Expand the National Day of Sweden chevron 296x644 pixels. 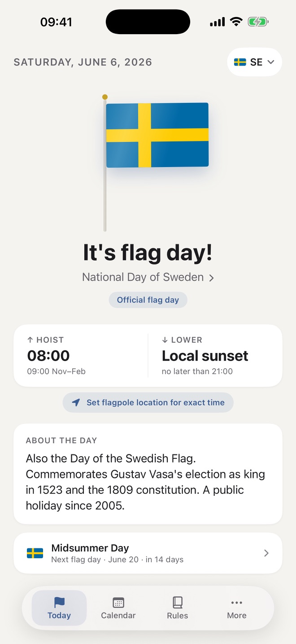212,278
